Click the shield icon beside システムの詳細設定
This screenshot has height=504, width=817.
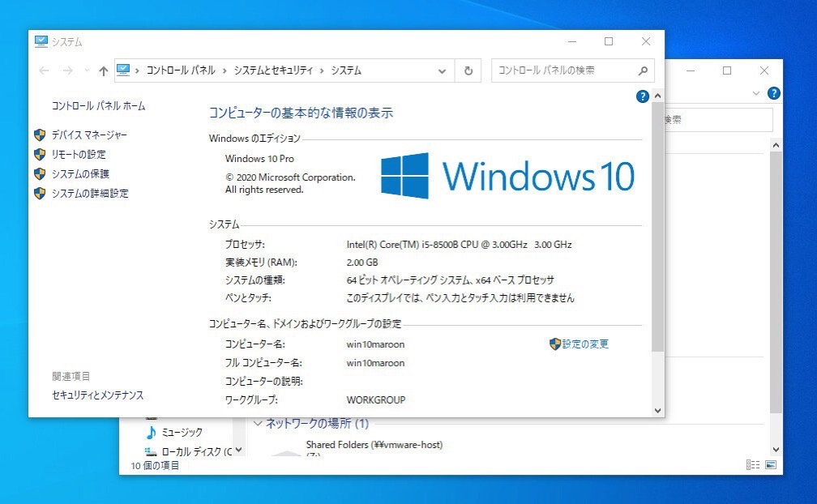coord(40,193)
